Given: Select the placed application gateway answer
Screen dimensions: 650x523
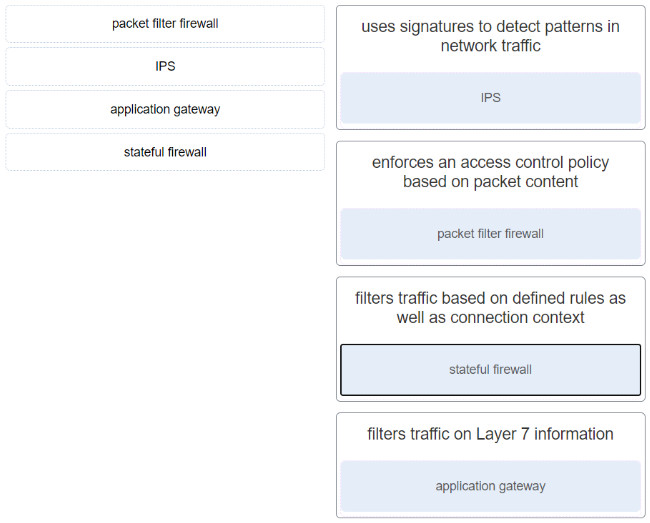Looking at the screenshot, I should pos(490,486).
